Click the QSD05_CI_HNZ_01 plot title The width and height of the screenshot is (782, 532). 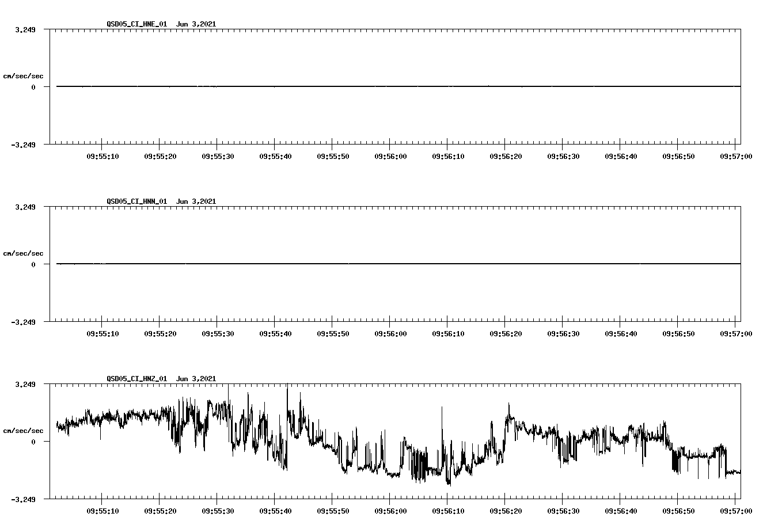point(161,379)
